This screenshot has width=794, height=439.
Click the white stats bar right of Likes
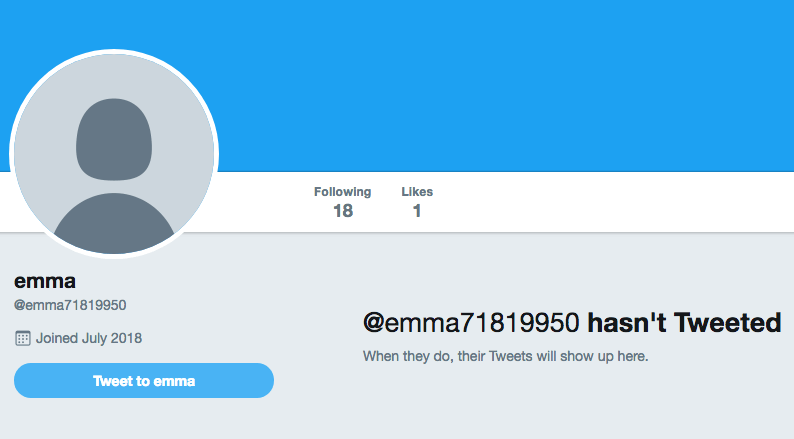coord(608,202)
